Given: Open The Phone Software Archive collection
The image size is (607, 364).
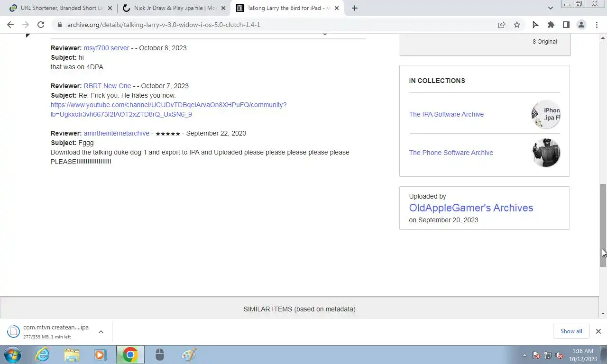Looking at the screenshot, I should 451,153.
